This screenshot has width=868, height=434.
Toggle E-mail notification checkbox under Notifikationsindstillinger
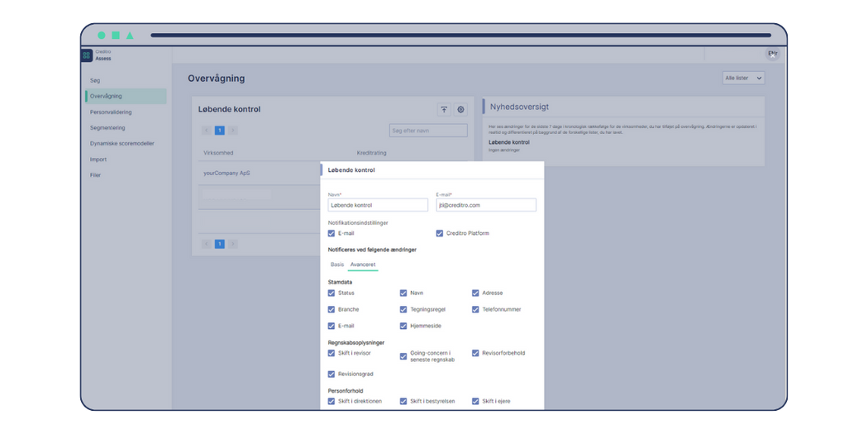click(331, 233)
